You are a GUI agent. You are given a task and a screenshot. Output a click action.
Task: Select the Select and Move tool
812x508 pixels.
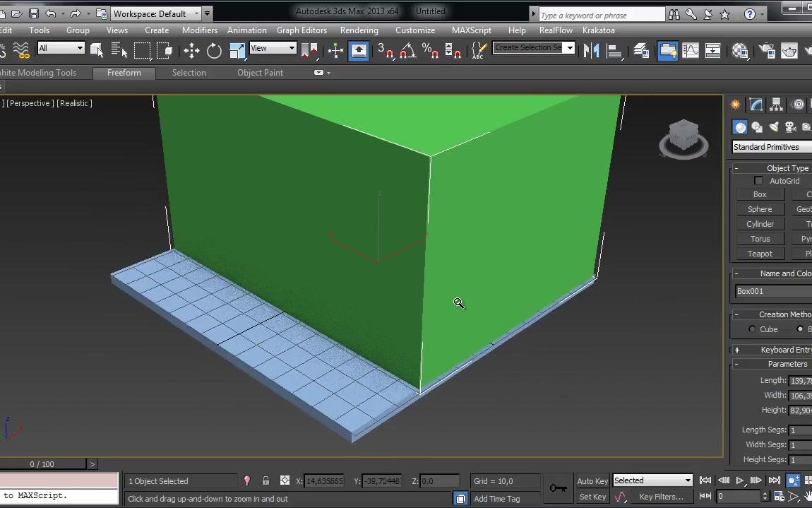point(191,50)
